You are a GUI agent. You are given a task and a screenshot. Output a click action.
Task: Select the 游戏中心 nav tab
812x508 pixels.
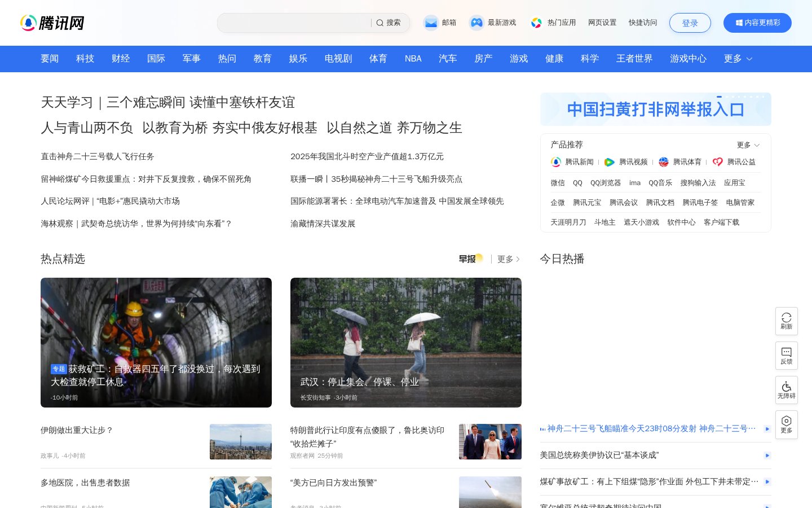tap(688, 59)
